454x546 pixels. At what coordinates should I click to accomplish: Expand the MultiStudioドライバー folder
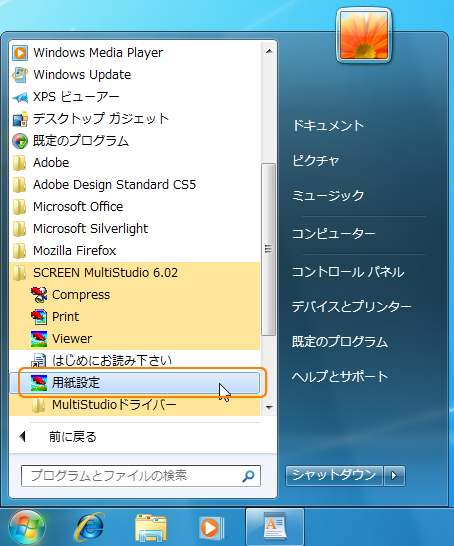135,405
